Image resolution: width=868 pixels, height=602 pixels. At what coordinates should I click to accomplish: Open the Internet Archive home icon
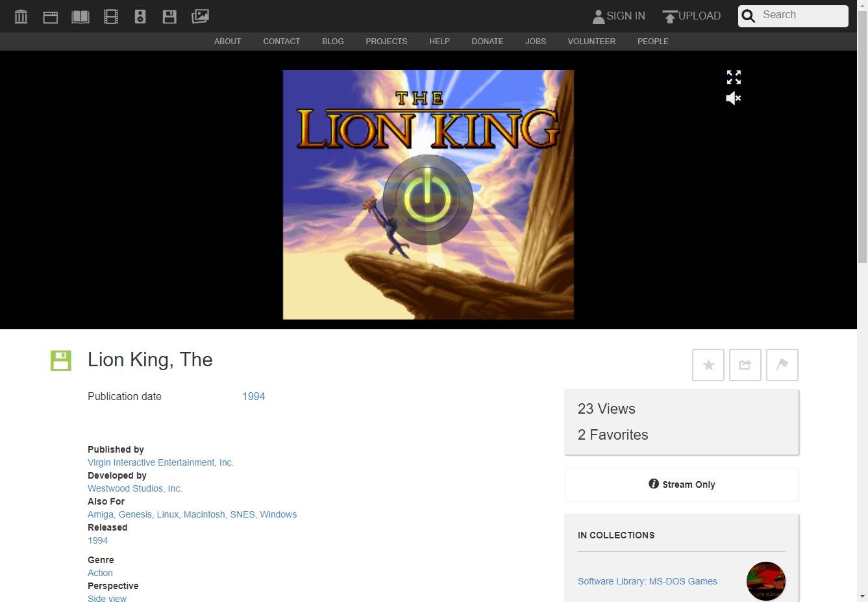[x=21, y=16]
